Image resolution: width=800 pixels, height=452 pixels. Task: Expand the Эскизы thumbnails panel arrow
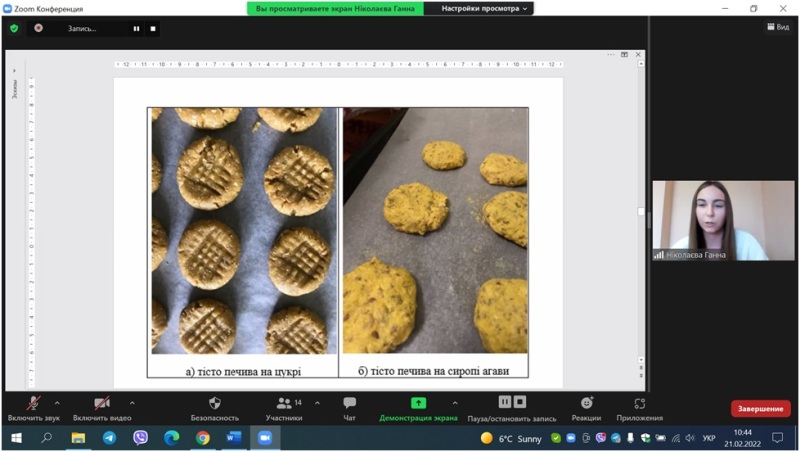[14, 71]
